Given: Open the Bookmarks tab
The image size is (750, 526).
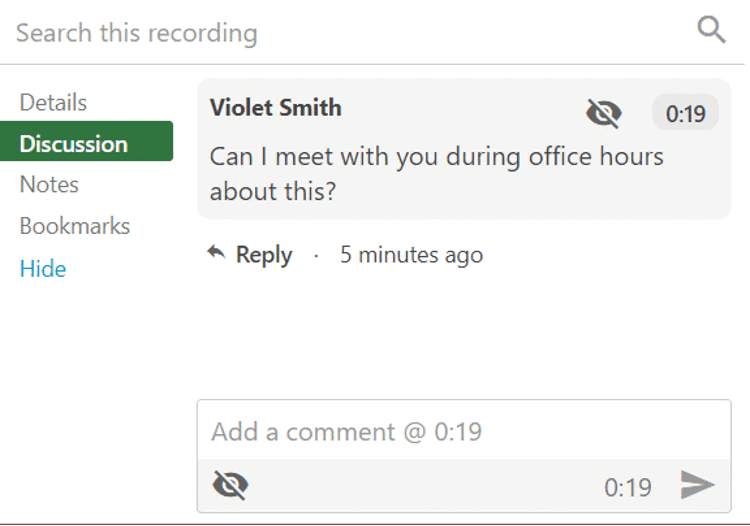Looking at the screenshot, I should click(x=75, y=226).
